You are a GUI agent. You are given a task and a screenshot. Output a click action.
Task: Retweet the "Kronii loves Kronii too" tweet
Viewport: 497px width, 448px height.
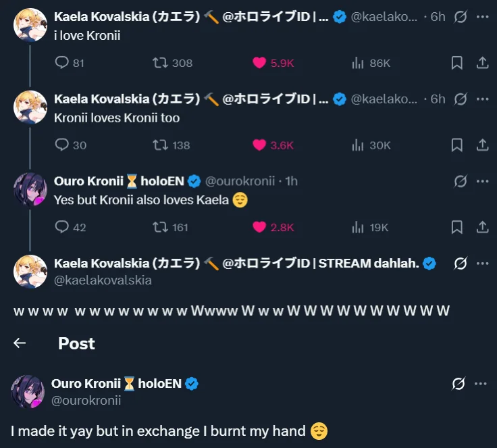(x=160, y=145)
